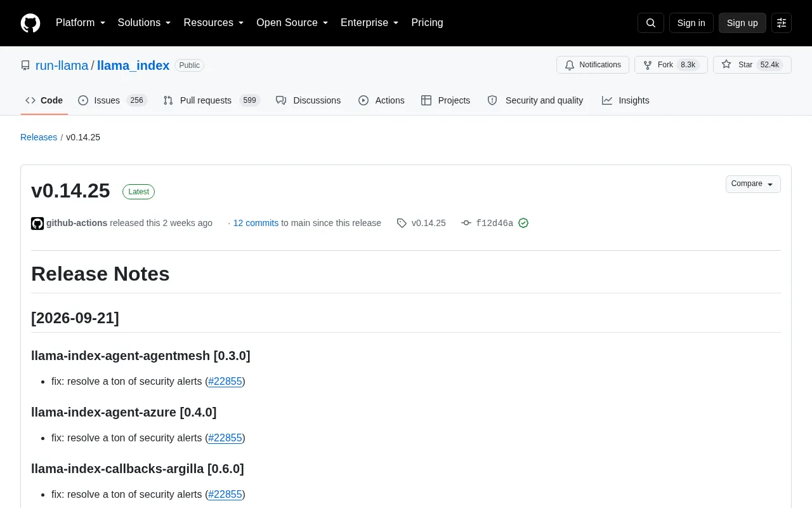Click the Sign in button
This screenshot has height=508, width=812.
tap(691, 23)
